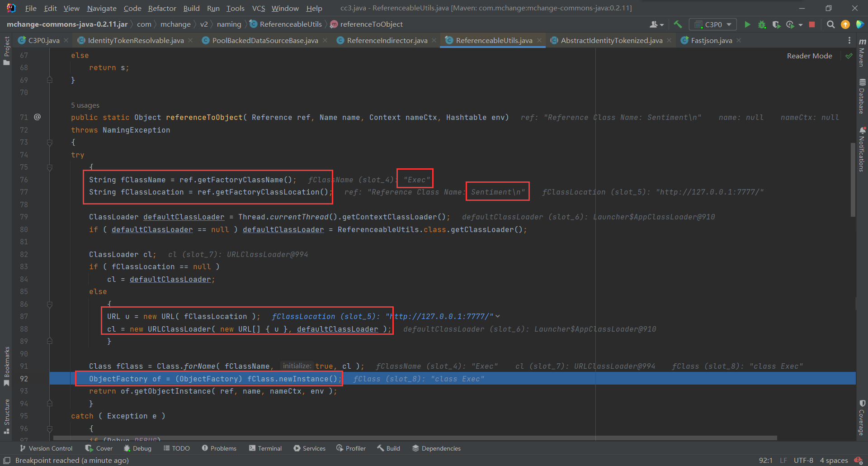Open the Code With Me user icon
Viewport: 868px width, 466px height.
click(x=654, y=24)
